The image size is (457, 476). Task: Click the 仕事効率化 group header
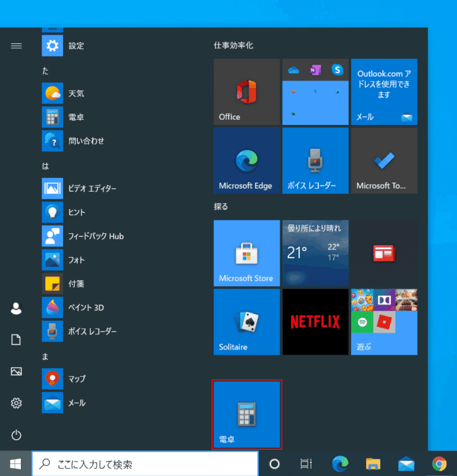pos(233,46)
